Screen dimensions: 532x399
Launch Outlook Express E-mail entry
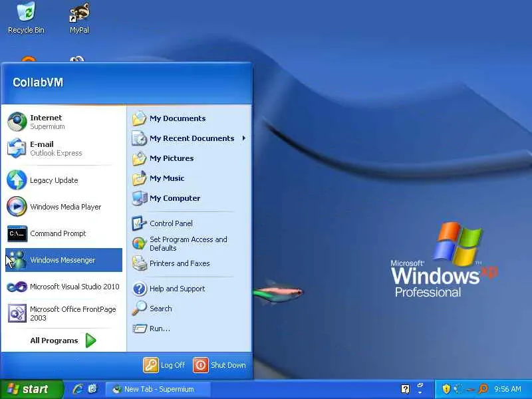63,148
